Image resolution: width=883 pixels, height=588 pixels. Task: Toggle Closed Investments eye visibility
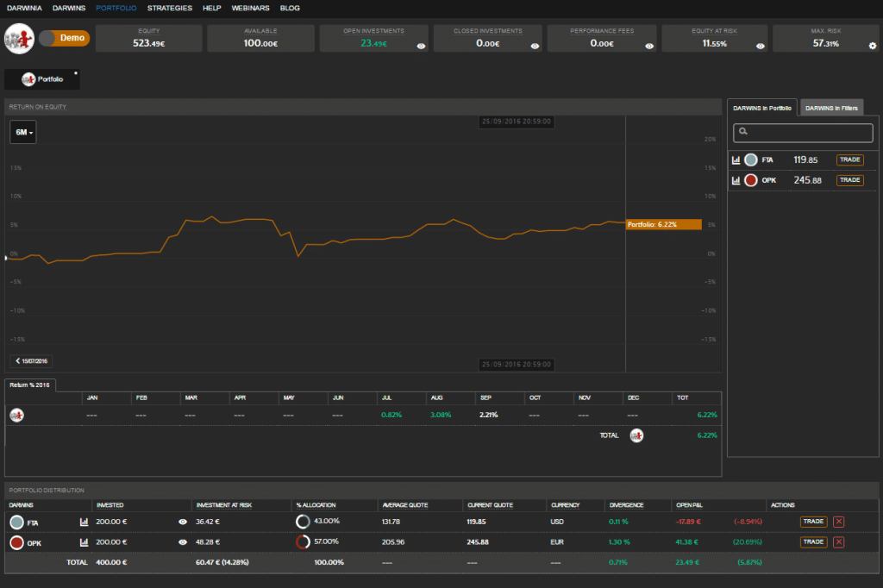point(535,46)
